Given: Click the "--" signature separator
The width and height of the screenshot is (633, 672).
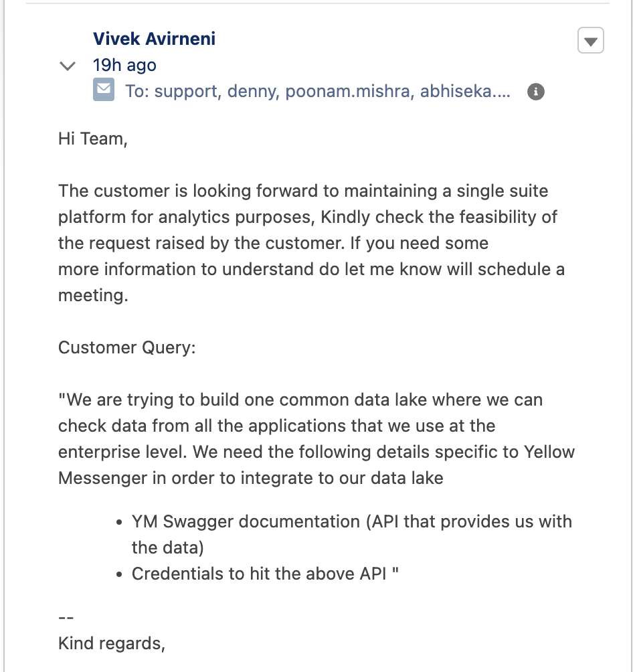Looking at the screenshot, I should [66, 618].
